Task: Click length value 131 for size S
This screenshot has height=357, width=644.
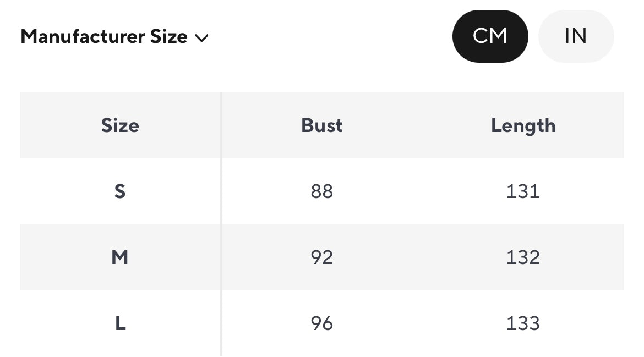Action: [523, 191]
